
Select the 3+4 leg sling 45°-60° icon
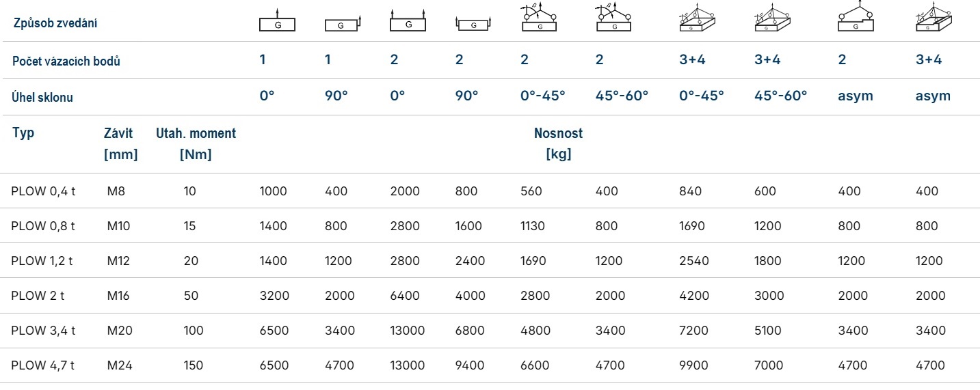tap(774, 20)
